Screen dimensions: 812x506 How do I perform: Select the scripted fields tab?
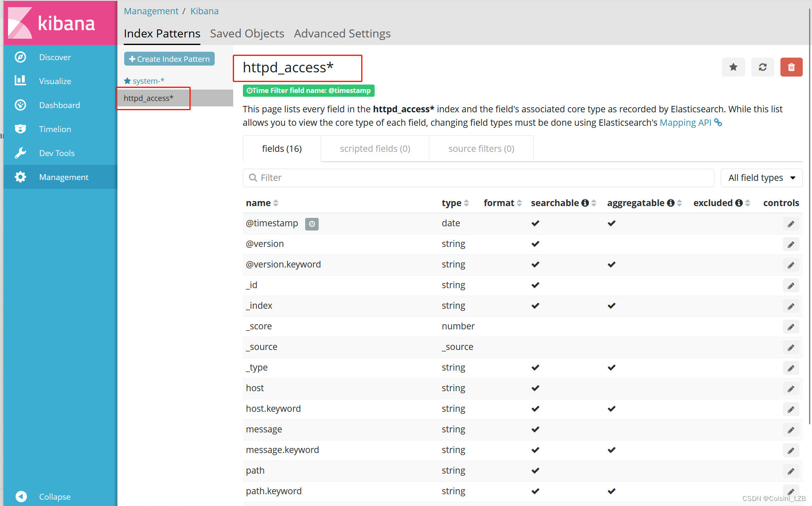[x=375, y=148]
